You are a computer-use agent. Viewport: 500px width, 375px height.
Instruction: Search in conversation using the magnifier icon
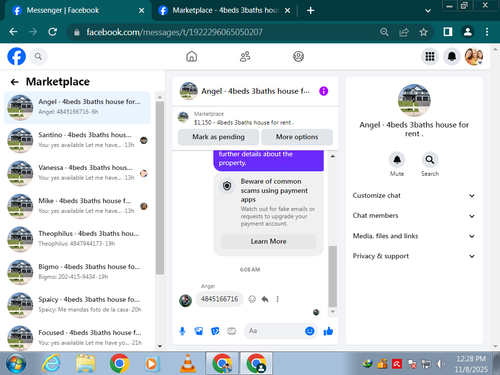430,160
